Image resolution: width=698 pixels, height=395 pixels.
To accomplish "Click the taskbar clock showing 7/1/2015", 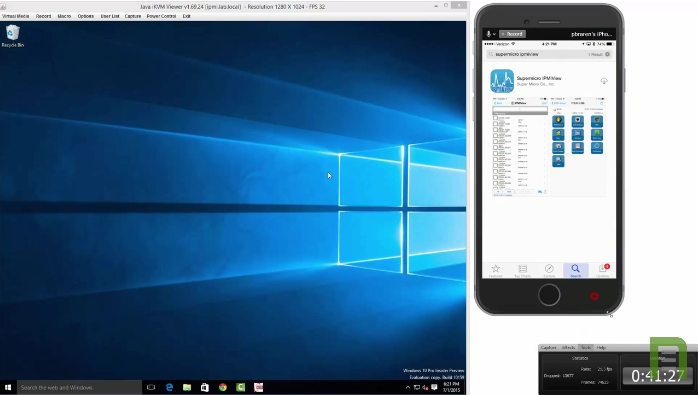I will [x=451, y=387].
